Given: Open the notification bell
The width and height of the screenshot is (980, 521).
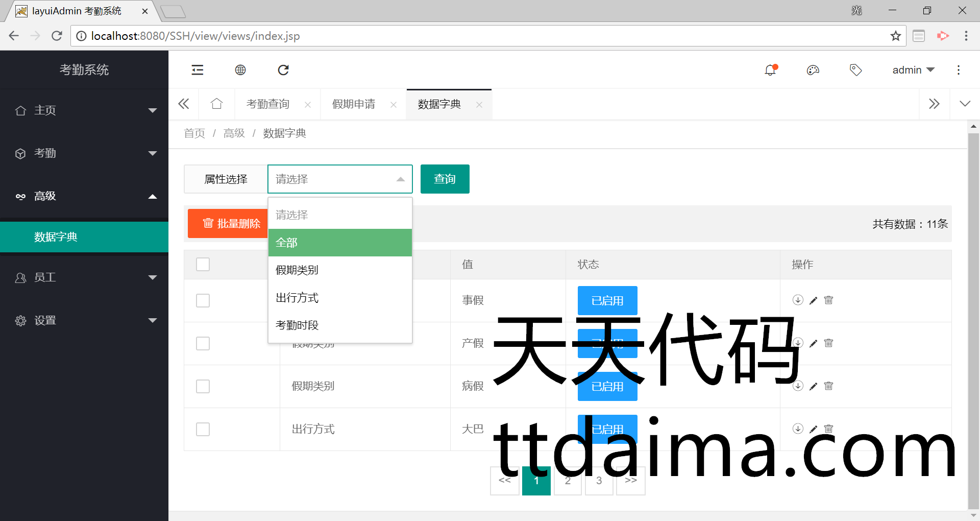Looking at the screenshot, I should [770, 70].
